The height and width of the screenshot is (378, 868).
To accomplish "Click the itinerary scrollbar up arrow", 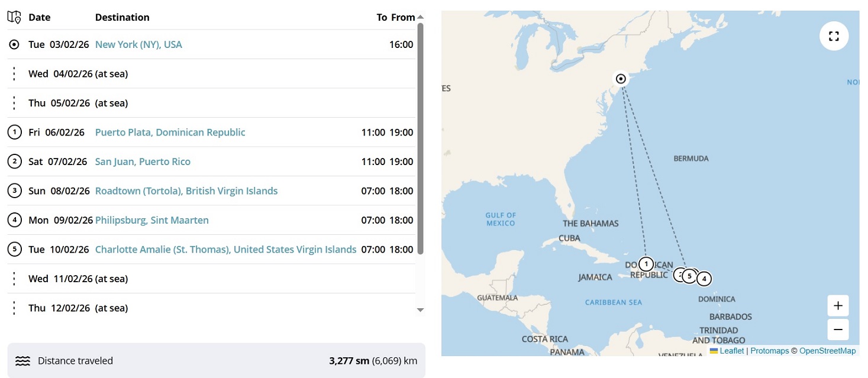I will point(420,17).
